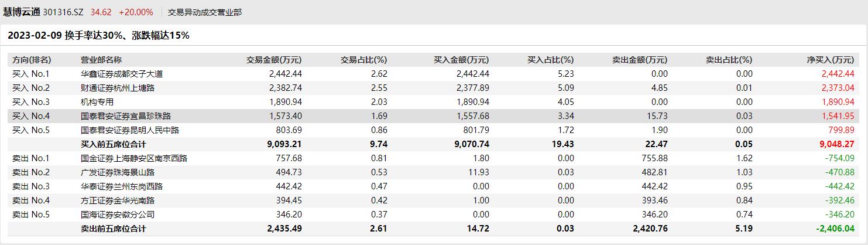
Task: Click the 慧博云通 stock name
Action: click(21, 12)
